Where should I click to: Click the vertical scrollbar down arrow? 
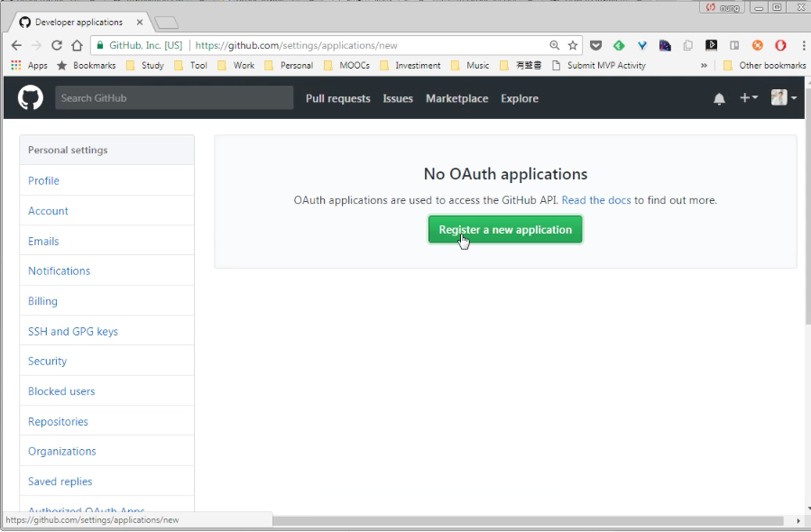(807, 509)
